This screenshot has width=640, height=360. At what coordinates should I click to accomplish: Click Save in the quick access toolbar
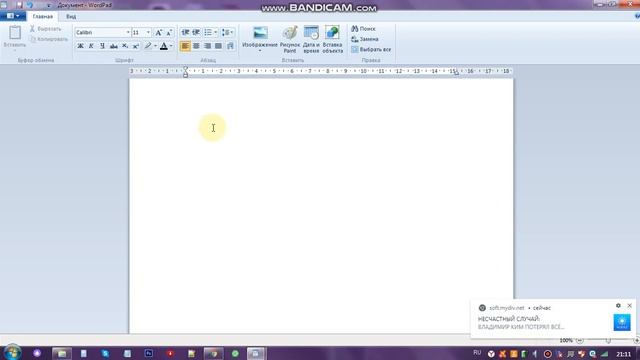[x=19, y=5]
